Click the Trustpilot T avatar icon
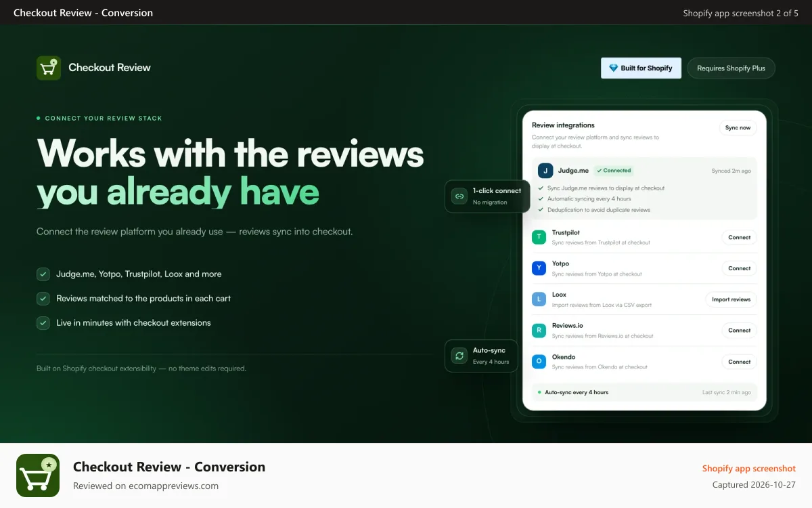The height and width of the screenshot is (508, 812). tap(539, 237)
